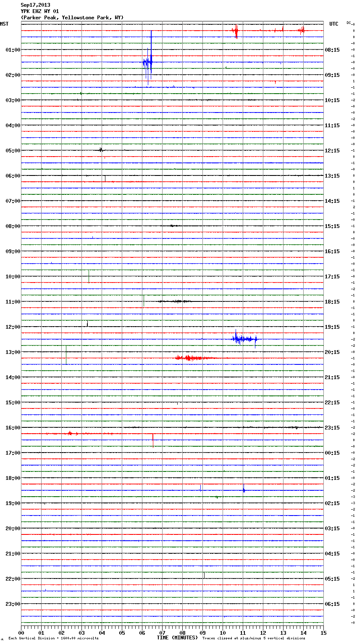Click the Traces clipped at plus/minus 5 note
The width and height of the screenshot is (357, 644).
point(254,638)
